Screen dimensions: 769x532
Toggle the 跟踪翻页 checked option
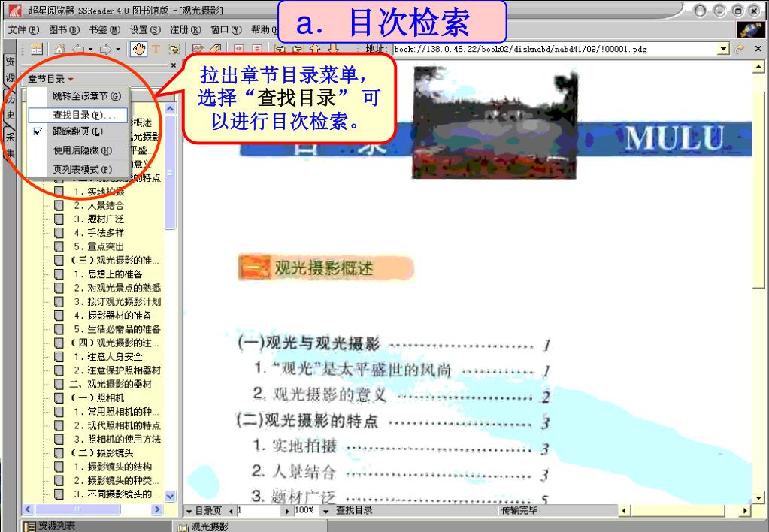[77, 131]
